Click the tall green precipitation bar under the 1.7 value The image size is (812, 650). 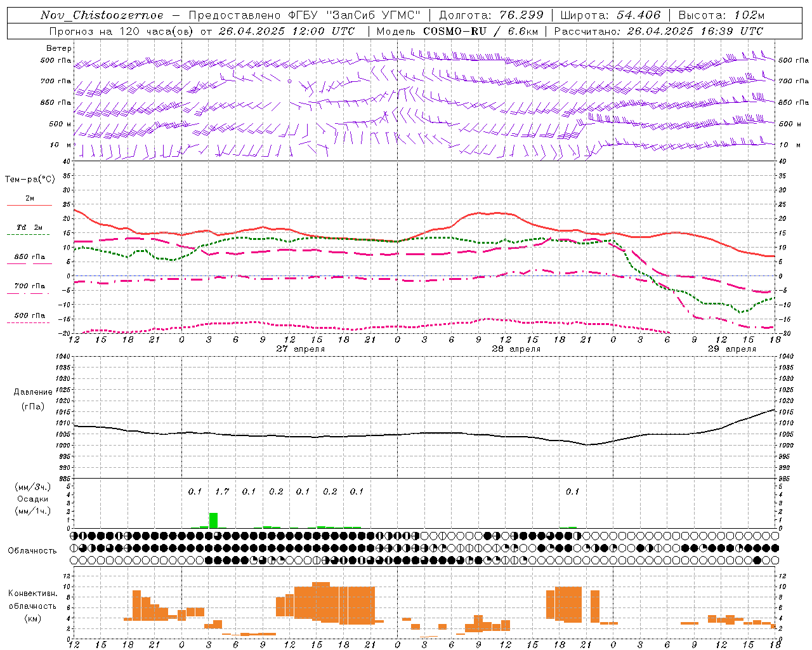coord(213,520)
